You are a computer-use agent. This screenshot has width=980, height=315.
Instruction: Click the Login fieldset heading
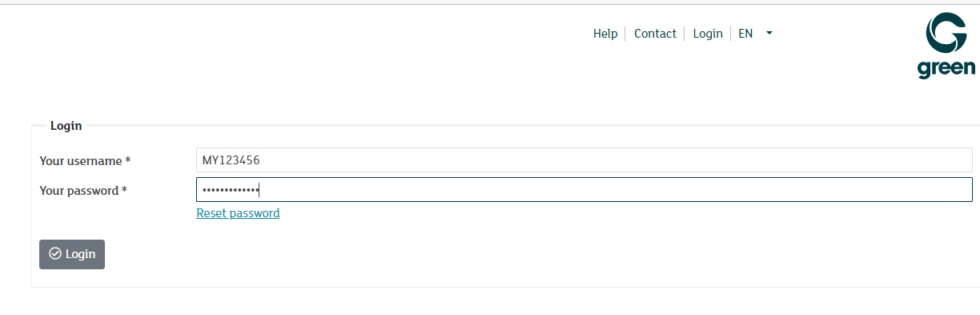point(66,126)
